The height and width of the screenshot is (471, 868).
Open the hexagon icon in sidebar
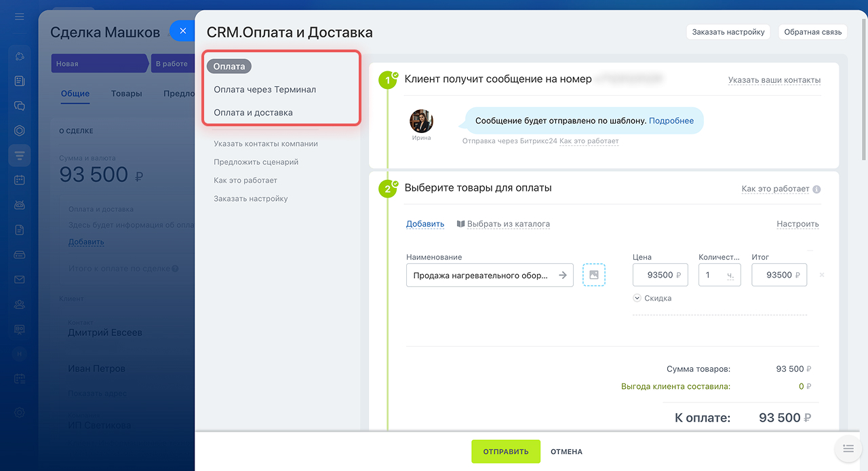click(x=19, y=130)
